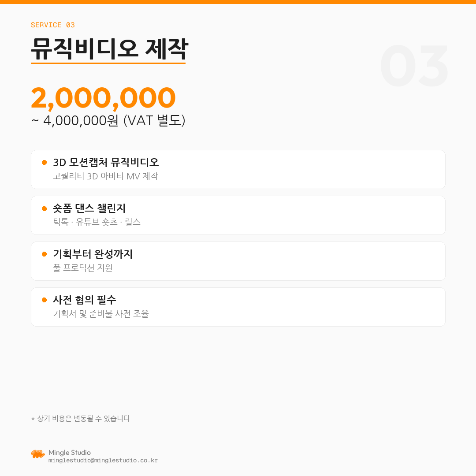
Task: Select the 기획부터 완성까지 card title
Action: [93, 254]
